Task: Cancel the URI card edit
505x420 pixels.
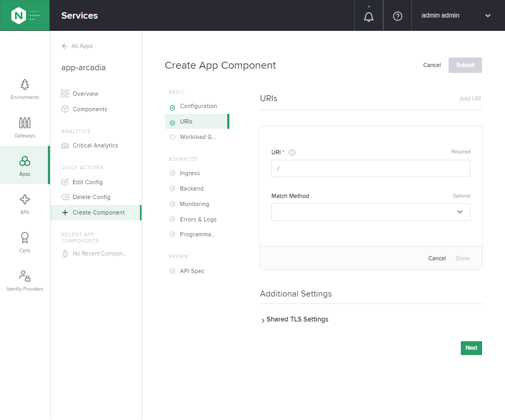Action: [x=437, y=258]
